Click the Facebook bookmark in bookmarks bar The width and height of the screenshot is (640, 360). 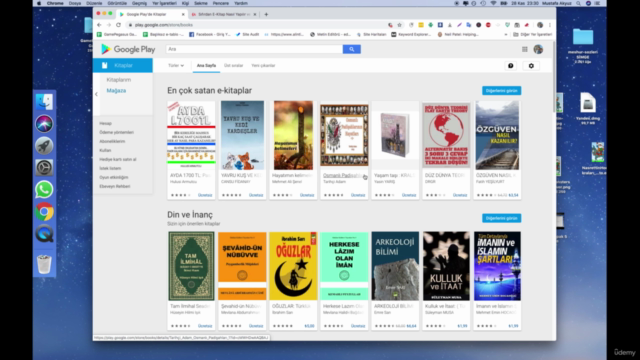pyautogui.click(x=209, y=35)
